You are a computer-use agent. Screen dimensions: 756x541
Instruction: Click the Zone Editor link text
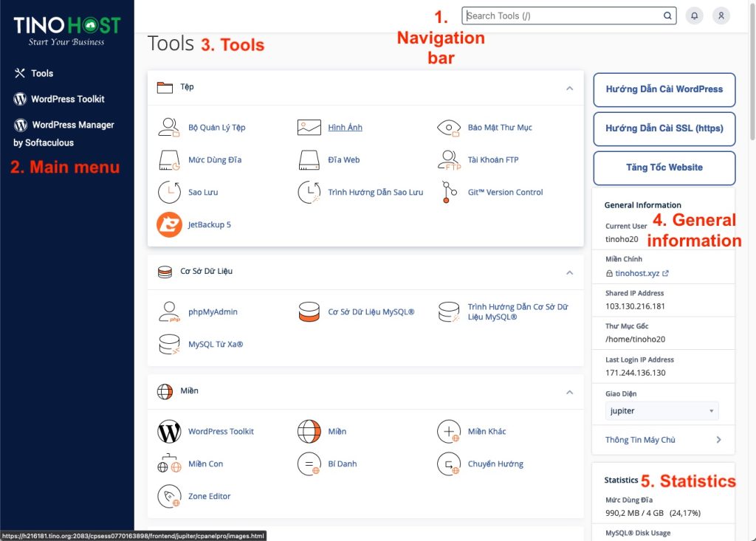pos(209,496)
